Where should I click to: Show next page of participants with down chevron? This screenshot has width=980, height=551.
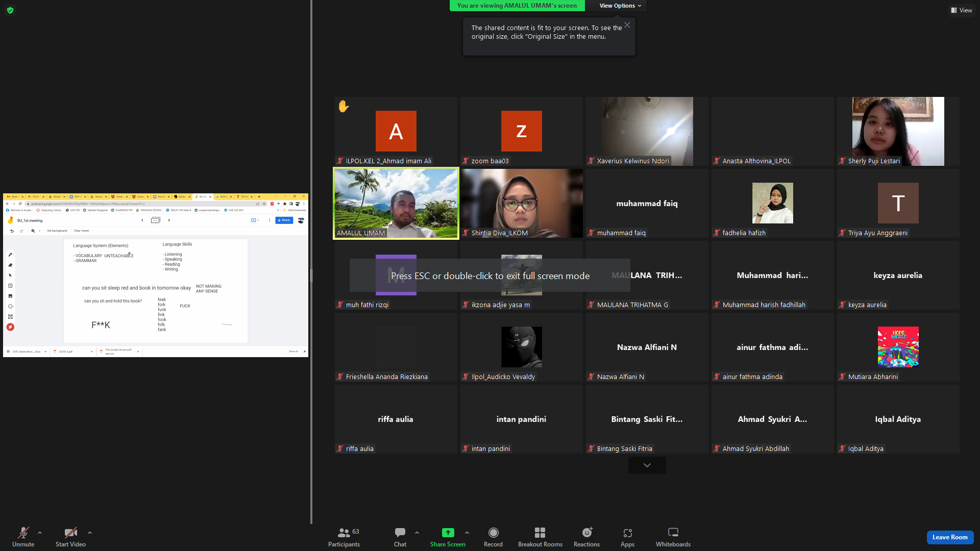647,465
